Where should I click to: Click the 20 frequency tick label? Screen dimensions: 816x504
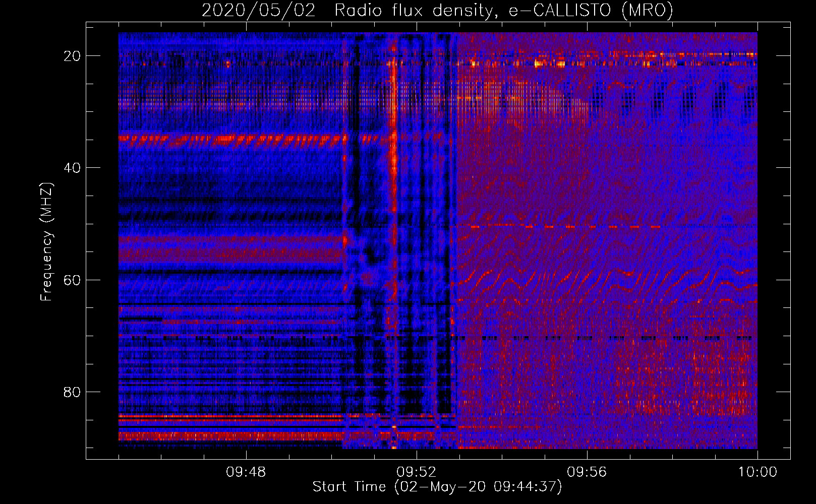pyautogui.click(x=73, y=56)
